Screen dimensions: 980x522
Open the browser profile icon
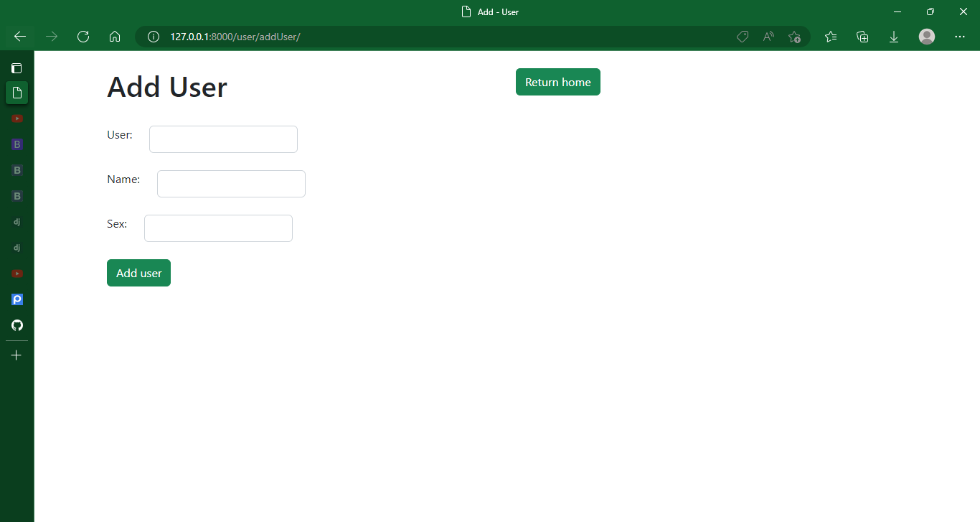[x=926, y=37]
